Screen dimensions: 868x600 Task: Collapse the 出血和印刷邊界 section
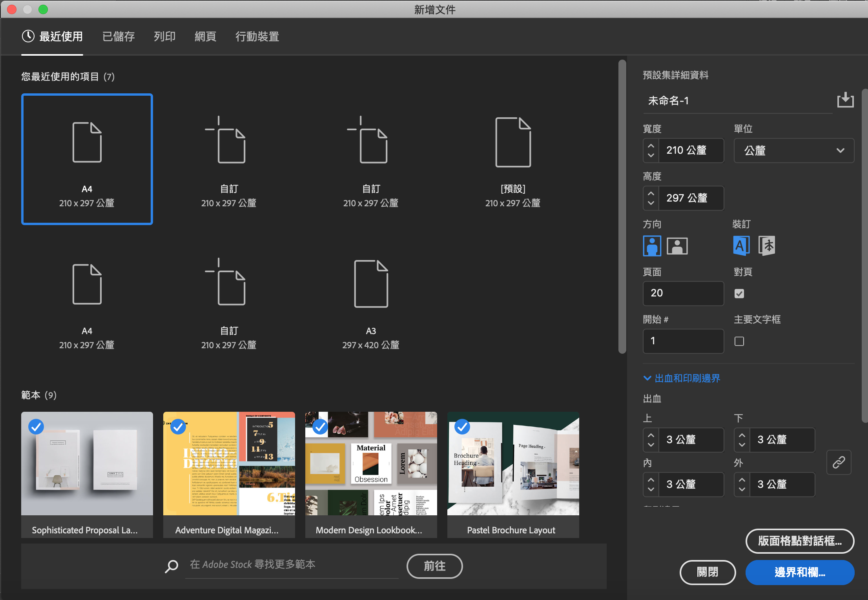[x=647, y=378]
